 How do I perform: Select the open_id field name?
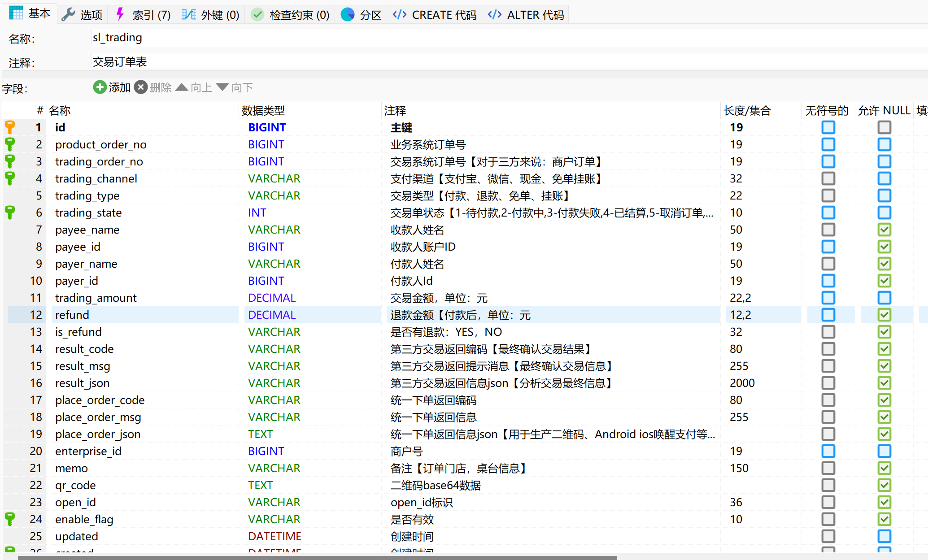click(x=75, y=502)
